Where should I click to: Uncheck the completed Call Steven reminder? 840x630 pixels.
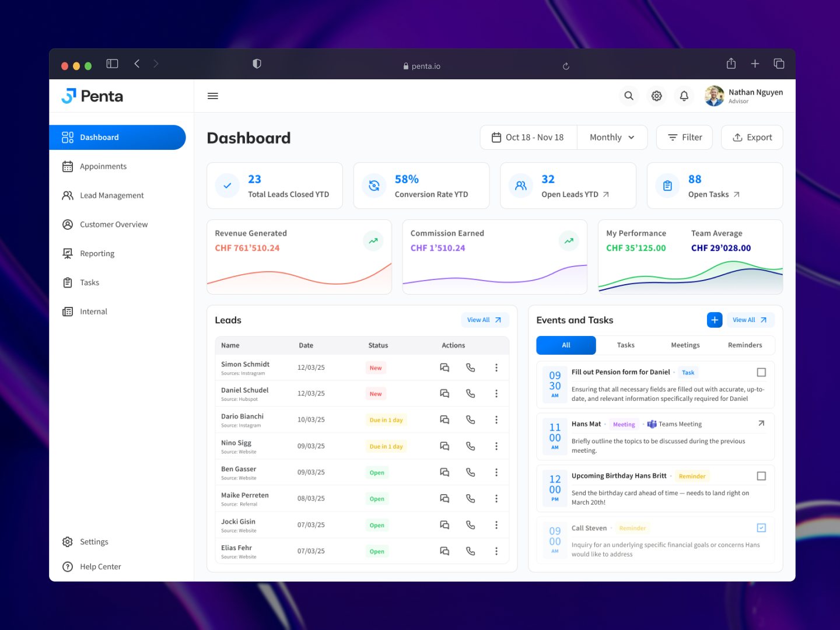pyautogui.click(x=761, y=527)
